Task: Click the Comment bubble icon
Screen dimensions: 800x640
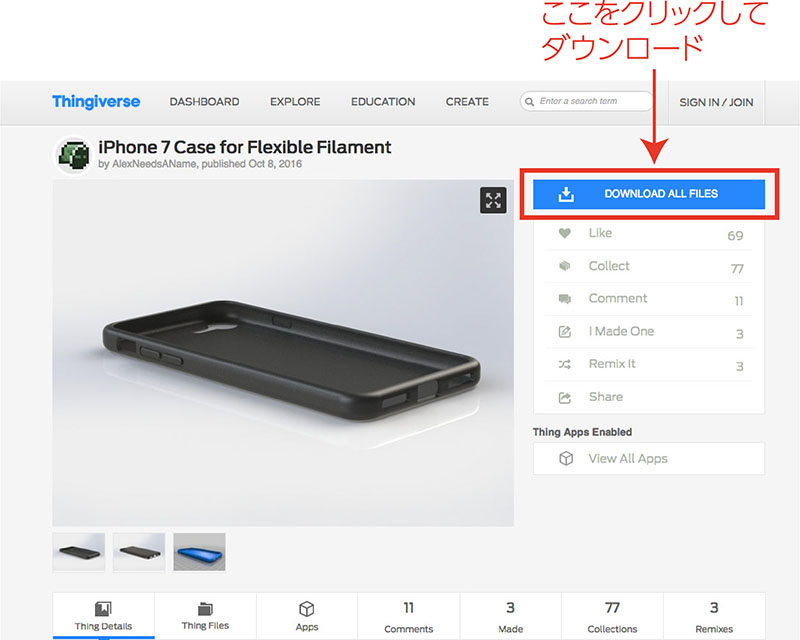Action: click(x=564, y=299)
